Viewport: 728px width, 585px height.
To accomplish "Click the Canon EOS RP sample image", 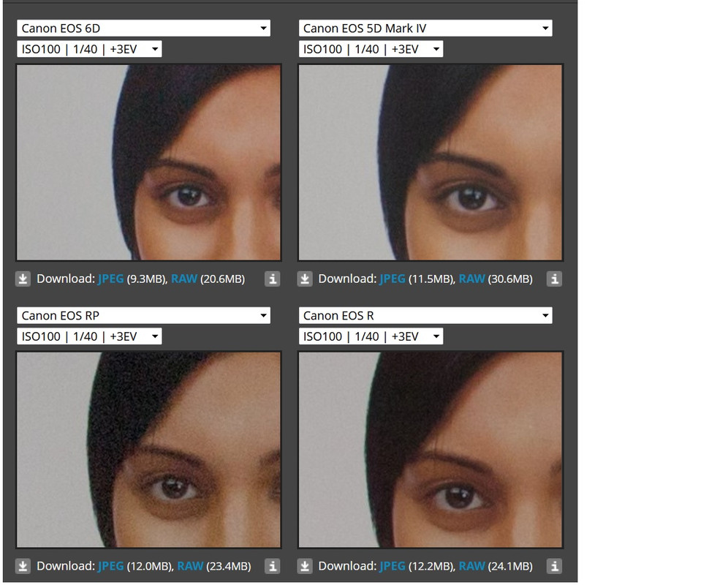I will pos(148,449).
